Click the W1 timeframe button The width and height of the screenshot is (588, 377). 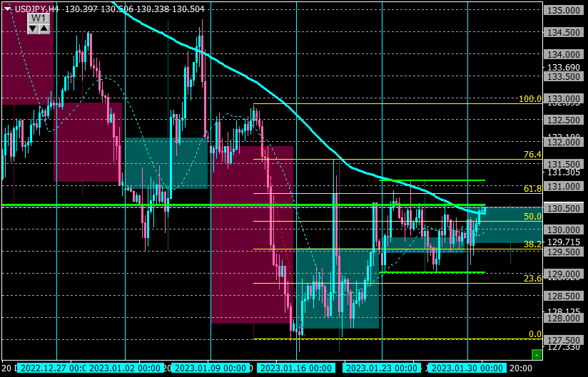coord(39,19)
